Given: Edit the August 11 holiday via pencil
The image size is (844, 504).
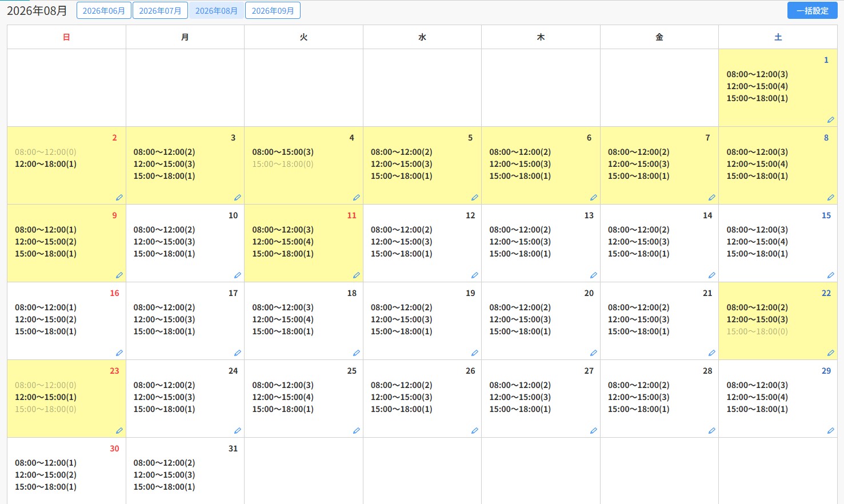Looking at the screenshot, I should 356,275.
